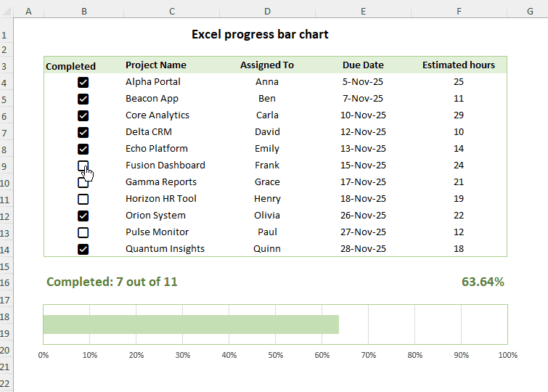Viewport: 548px width, 392px height.
Task: Select the 'Paul' assignee cell
Action: point(267,232)
